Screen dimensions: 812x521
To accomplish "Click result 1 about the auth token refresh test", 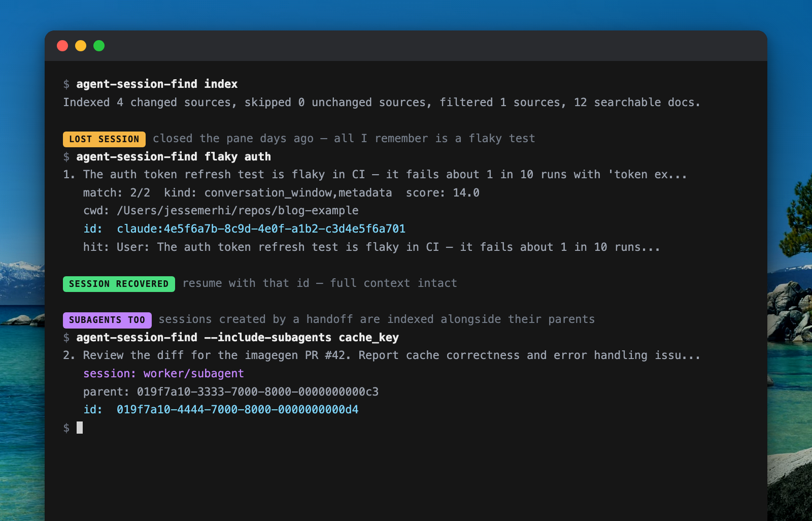I will pos(375,175).
